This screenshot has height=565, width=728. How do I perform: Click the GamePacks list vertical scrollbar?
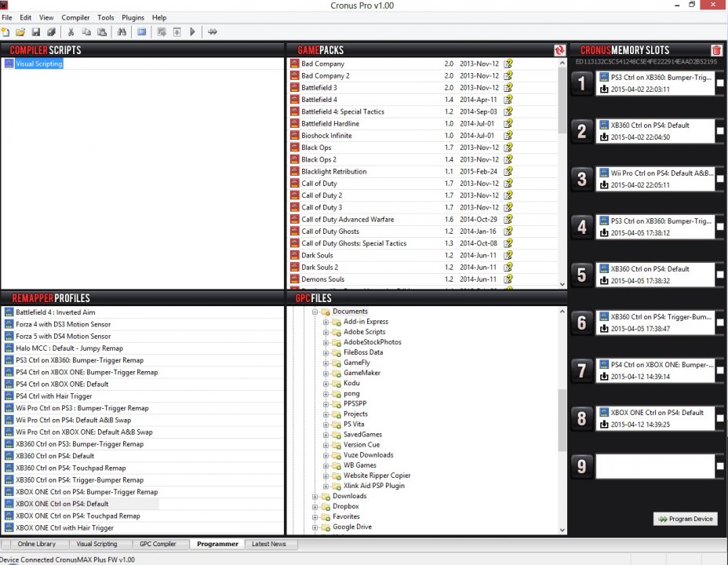(562, 173)
